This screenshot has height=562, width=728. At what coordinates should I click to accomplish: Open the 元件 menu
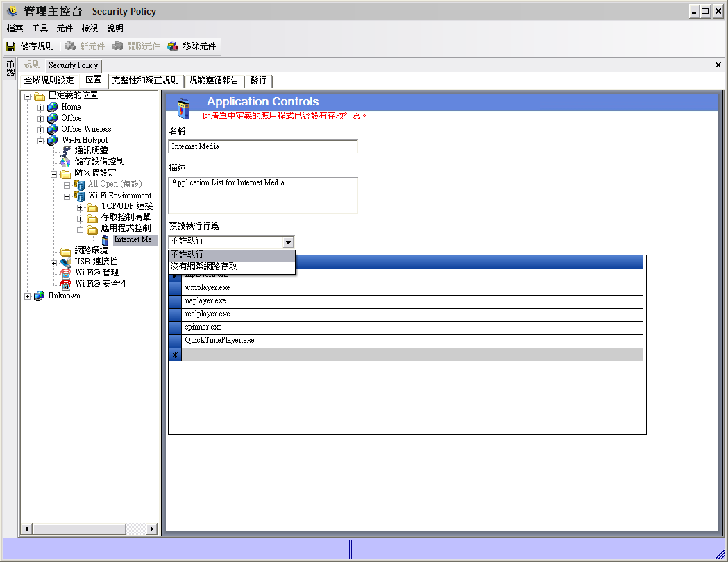coord(65,28)
